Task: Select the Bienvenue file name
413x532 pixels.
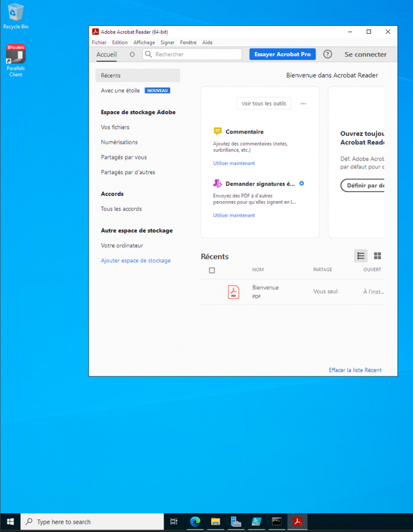Action: coord(265,287)
